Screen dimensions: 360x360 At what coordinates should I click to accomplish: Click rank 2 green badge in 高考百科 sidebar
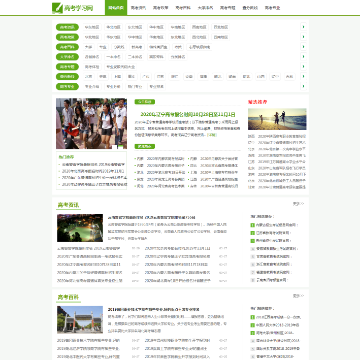click(x=253, y=325)
